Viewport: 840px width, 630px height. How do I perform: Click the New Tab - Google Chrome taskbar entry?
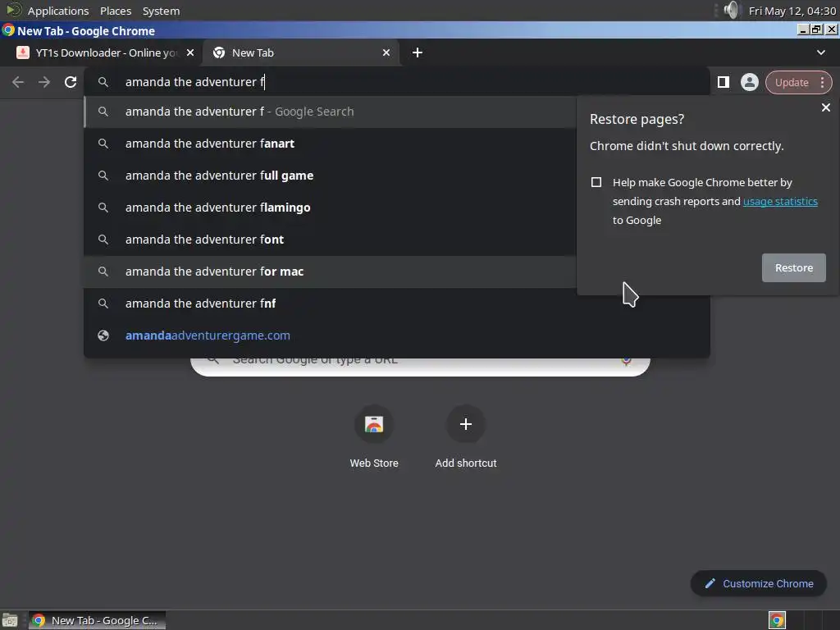pyautogui.click(x=97, y=620)
